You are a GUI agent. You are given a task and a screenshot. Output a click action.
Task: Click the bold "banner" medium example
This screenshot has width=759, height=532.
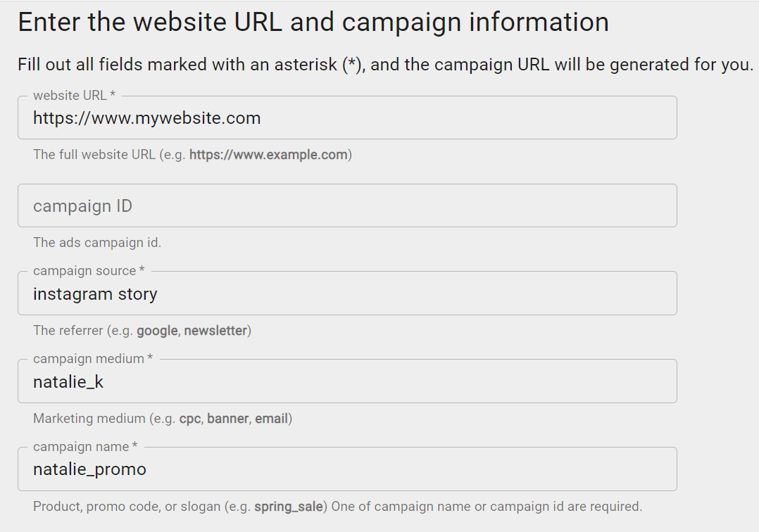[x=227, y=419]
